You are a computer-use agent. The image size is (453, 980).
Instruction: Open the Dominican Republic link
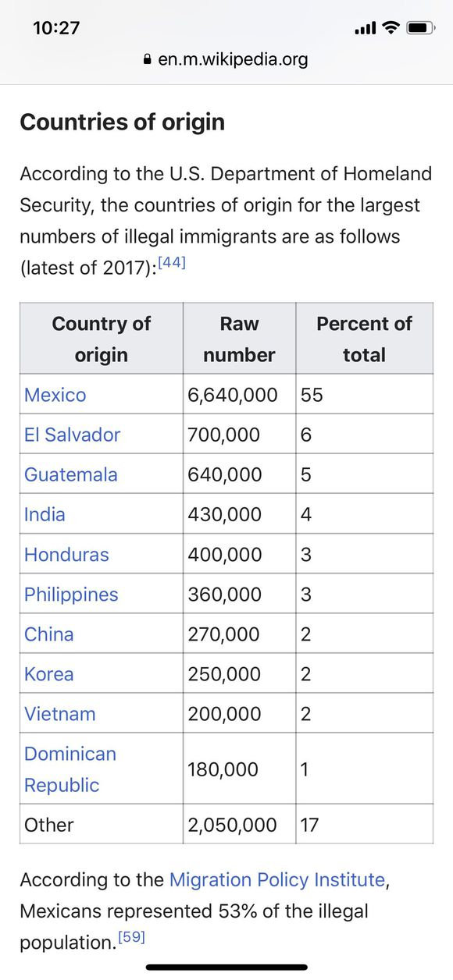click(x=70, y=769)
